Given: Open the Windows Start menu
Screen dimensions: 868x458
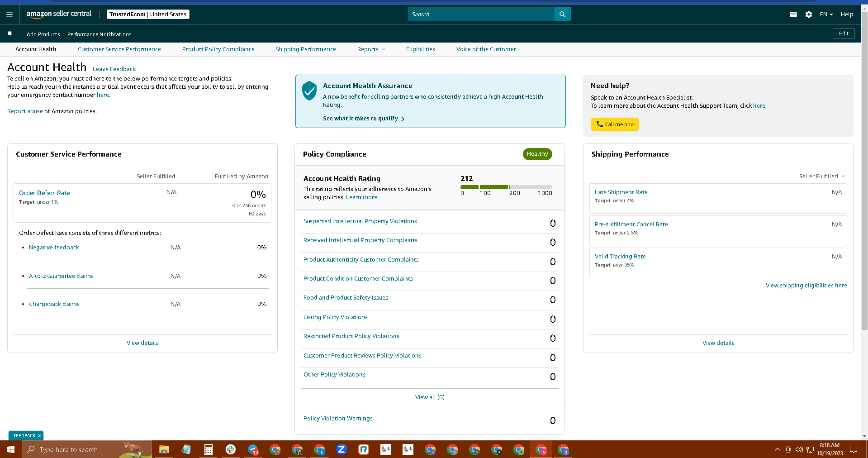Looking at the screenshot, I should coord(11,449).
